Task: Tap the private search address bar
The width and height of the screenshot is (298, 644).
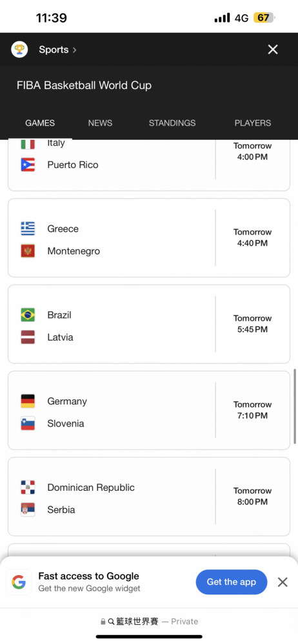Action: click(x=149, y=621)
